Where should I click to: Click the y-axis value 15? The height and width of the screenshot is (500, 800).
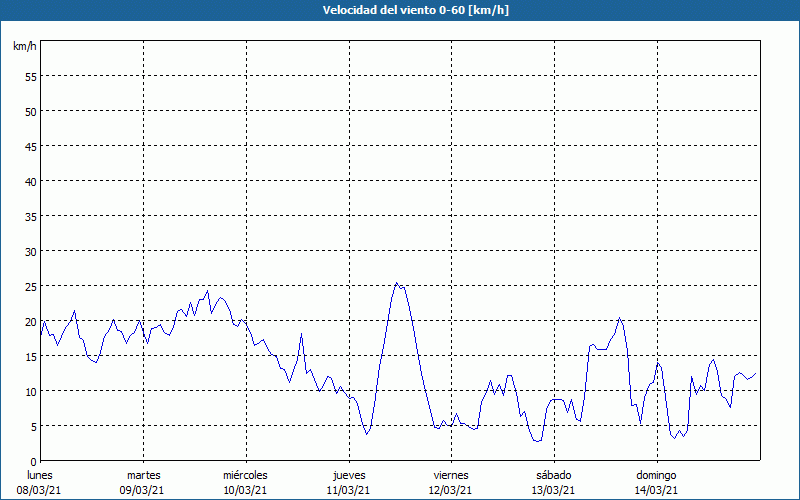31,356
